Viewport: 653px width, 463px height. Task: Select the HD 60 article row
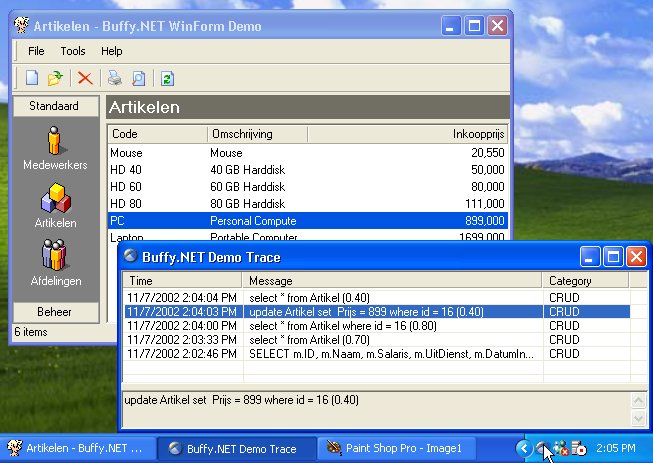[307, 187]
